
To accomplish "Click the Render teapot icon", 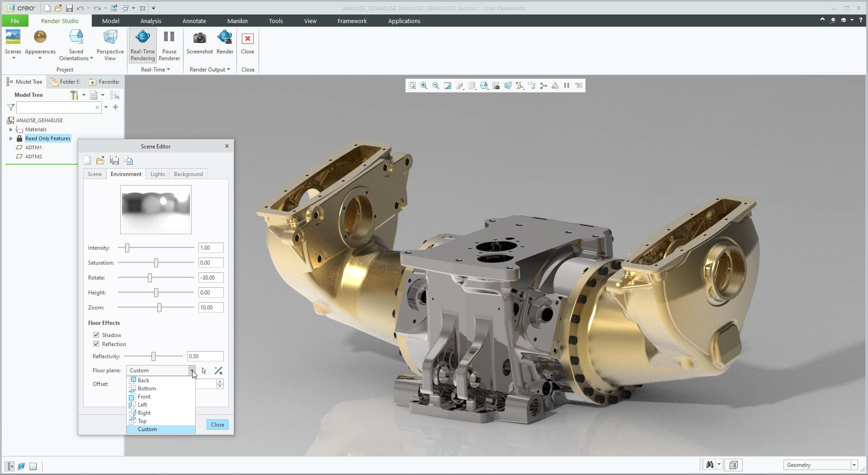I will pyautogui.click(x=225, y=38).
